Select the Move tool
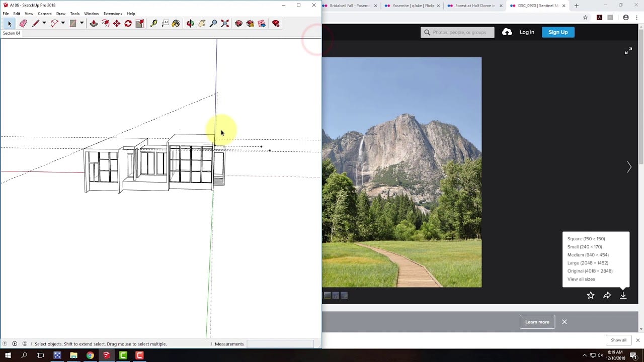The height and width of the screenshot is (362, 644). tap(117, 23)
